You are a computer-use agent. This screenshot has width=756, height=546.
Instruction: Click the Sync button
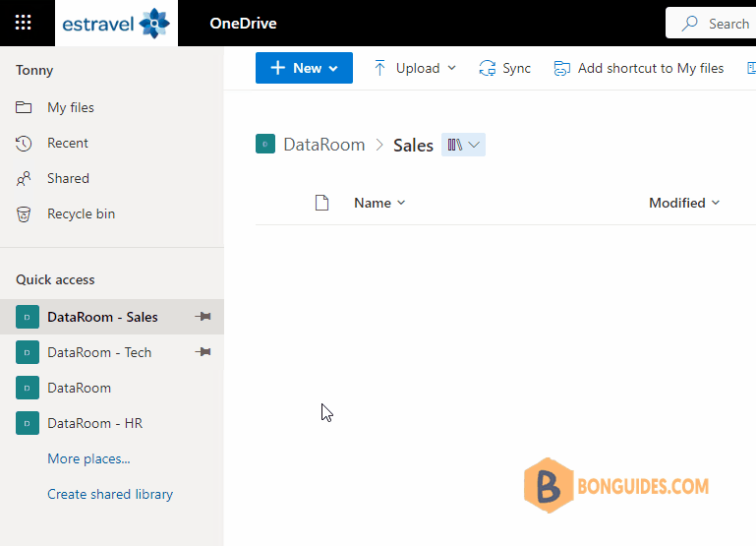[504, 68]
